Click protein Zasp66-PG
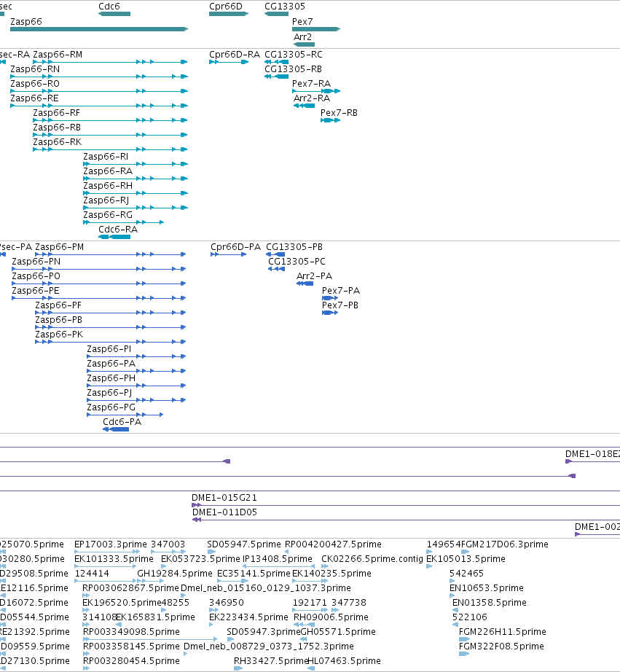 pyautogui.click(x=125, y=415)
